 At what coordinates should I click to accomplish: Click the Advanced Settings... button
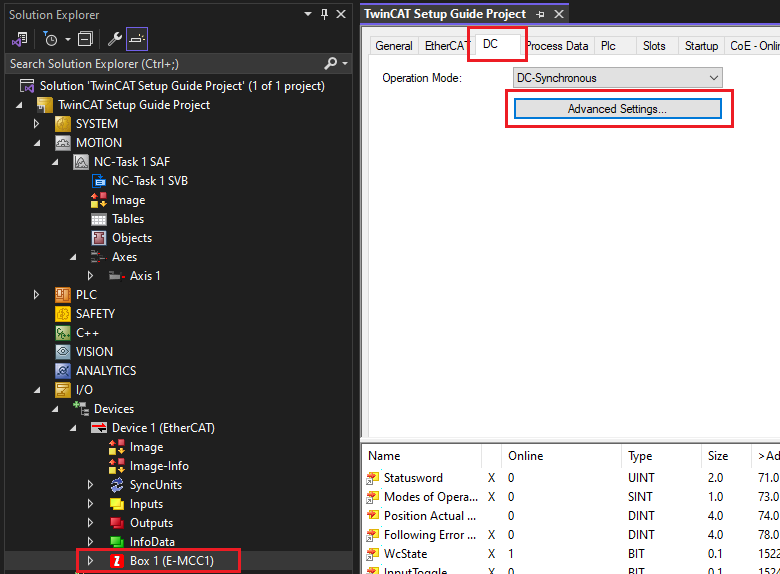[x=617, y=108]
